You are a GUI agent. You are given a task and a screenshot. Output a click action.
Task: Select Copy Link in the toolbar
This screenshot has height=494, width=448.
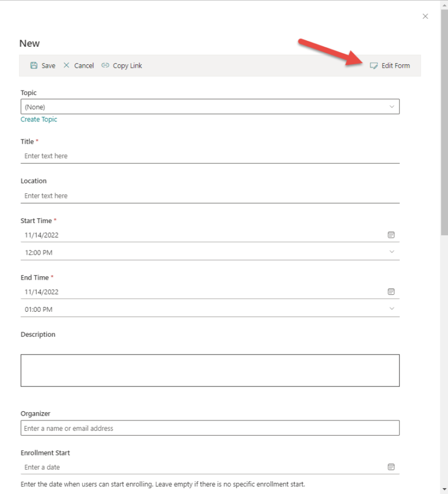pyautogui.click(x=126, y=65)
